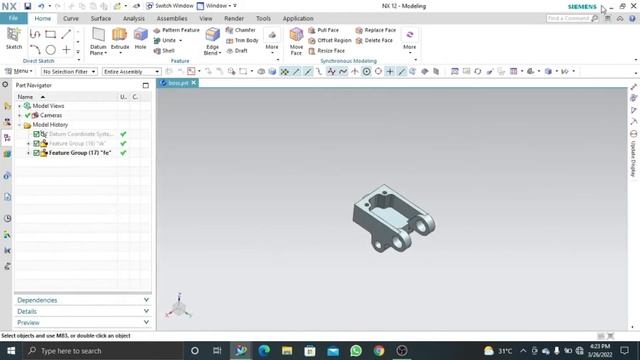The width and height of the screenshot is (640, 360).
Task: Switch to the Curve ribbon tab
Action: tap(71, 18)
